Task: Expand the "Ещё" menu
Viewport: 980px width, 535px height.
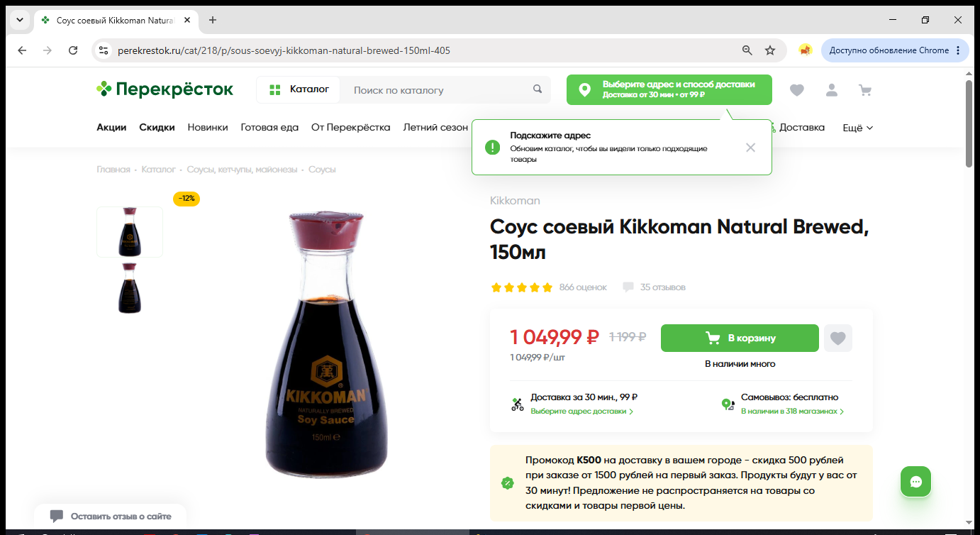Action: pyautogui.click(x=857, y=128)
